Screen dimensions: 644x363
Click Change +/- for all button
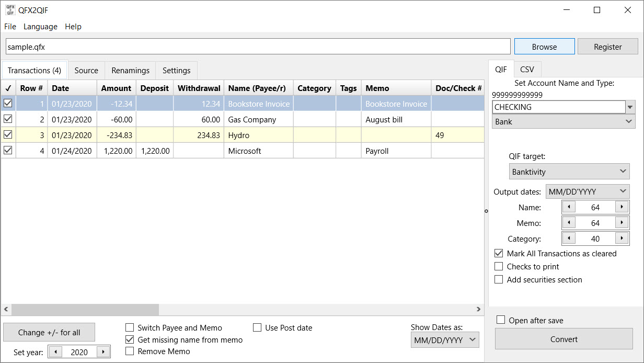coord(49,332)
